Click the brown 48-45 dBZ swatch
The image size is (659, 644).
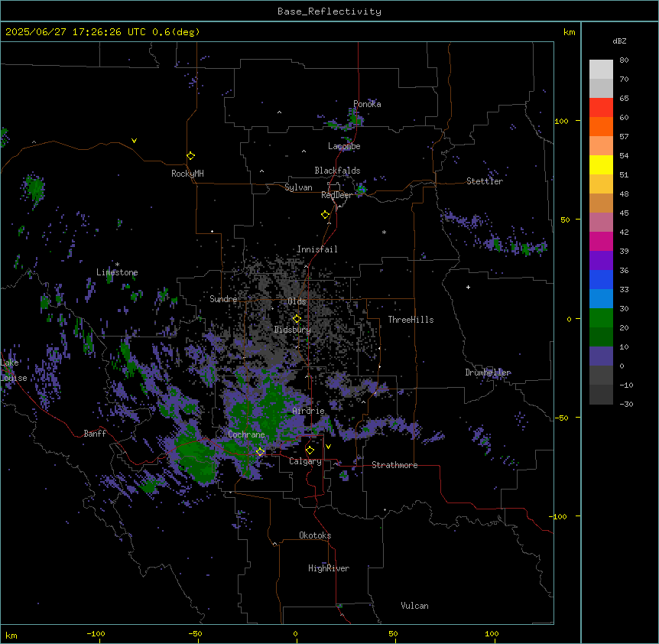(601, 203)
